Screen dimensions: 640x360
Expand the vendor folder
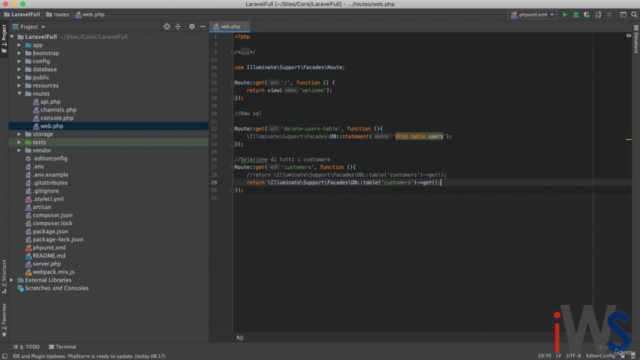pos(19,150)
